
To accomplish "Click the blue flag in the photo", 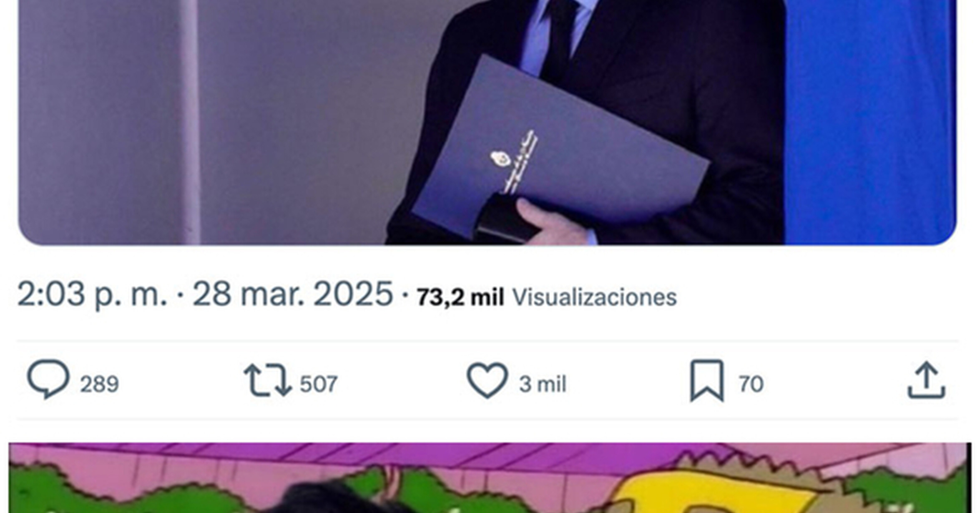I will 870,122.
